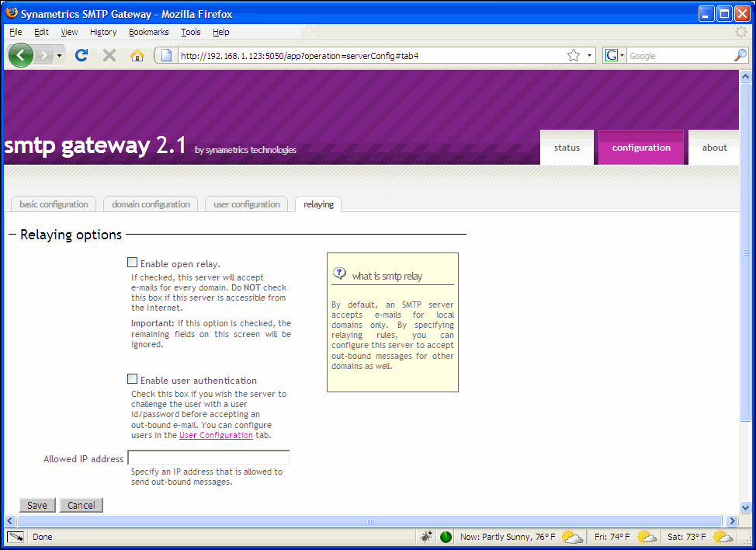Click the page identity icon in address bar

coord(166,55)
